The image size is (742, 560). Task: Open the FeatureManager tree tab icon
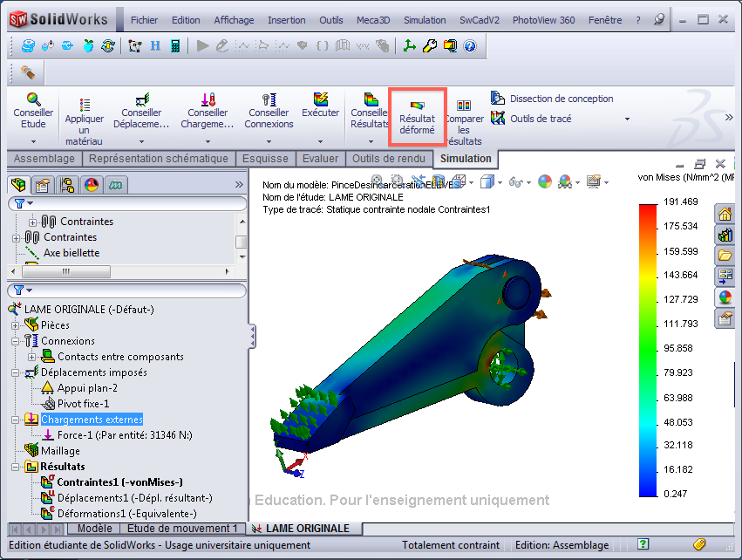pos(19,185)
